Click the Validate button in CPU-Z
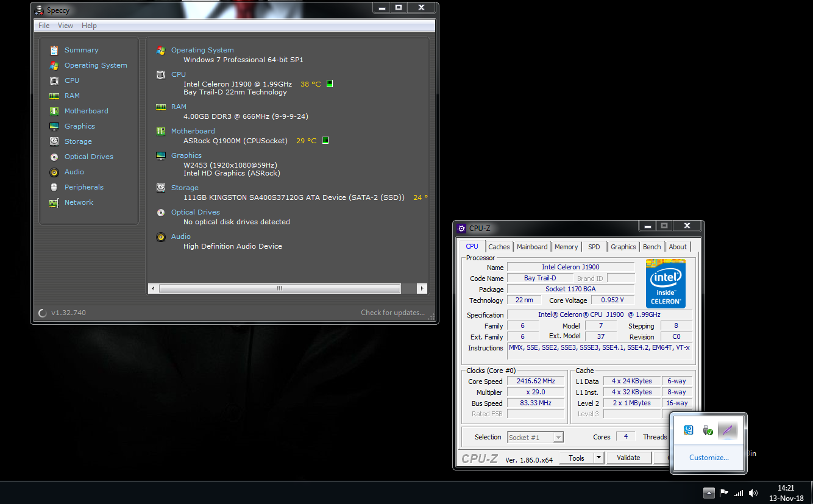This screenshot has height=504, width=813. click(628, 458)
